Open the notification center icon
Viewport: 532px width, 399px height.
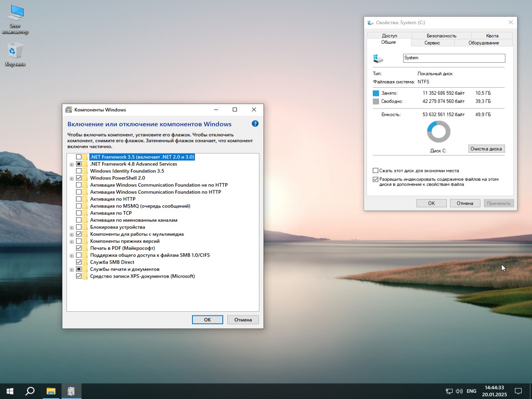click(518, 391)
